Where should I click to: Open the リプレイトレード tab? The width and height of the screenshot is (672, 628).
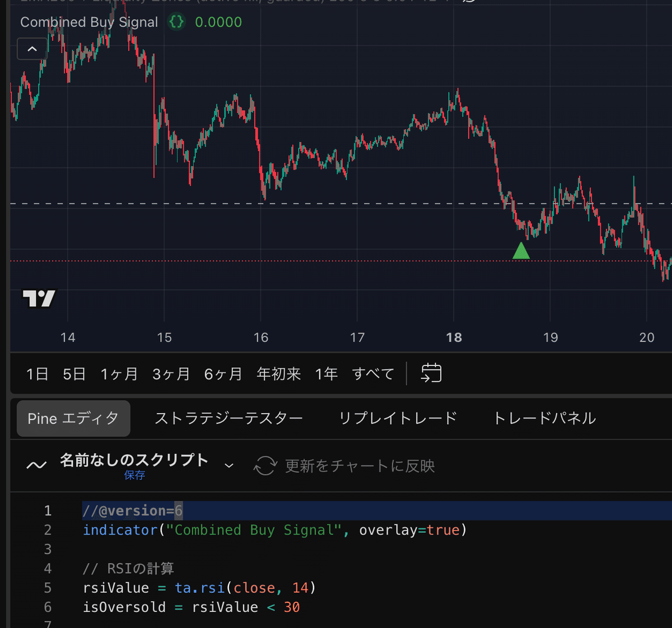[398, 419]
